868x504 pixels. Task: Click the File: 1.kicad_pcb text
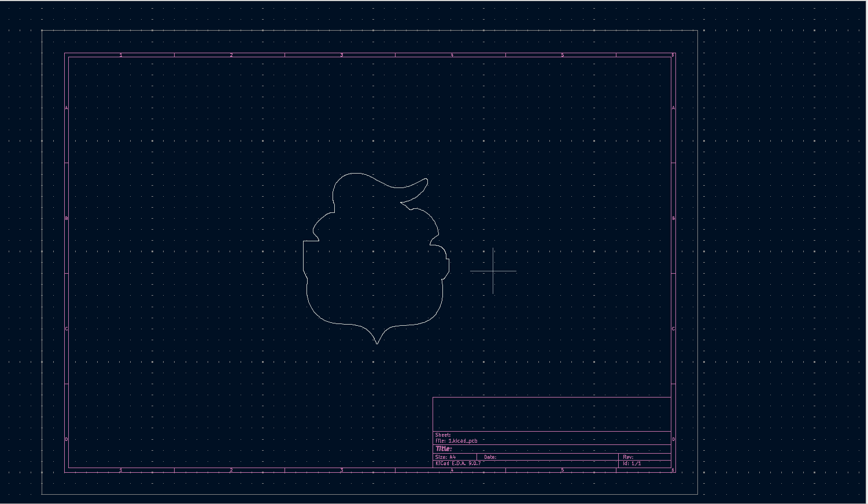[457, 440]
